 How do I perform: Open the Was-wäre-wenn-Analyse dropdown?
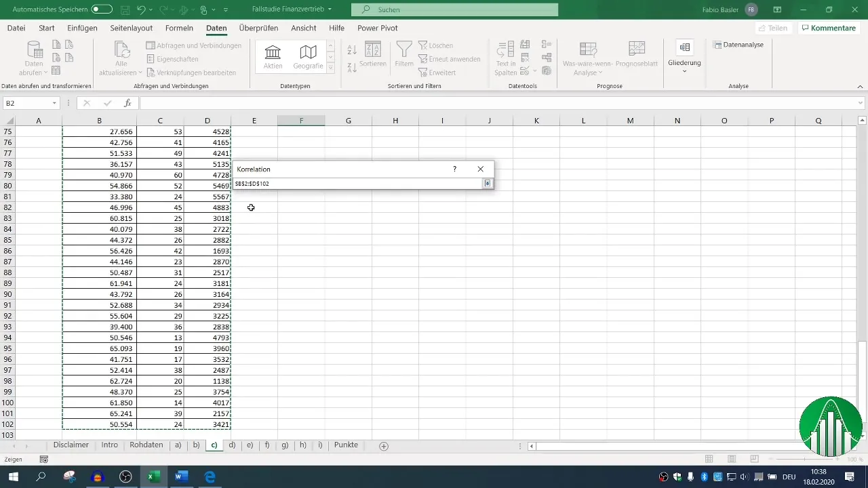click(588, 59)
